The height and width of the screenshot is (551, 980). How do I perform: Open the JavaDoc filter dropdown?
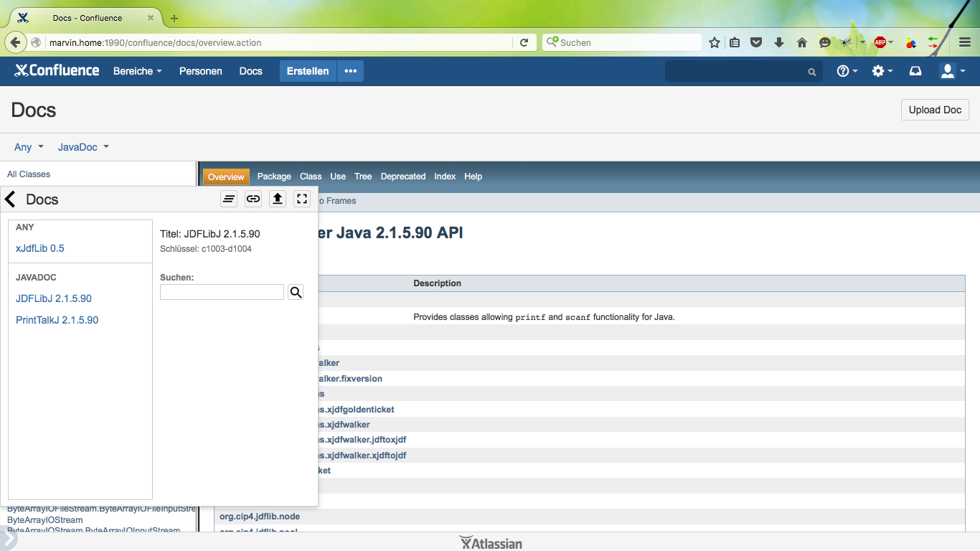tap(83, 147)
